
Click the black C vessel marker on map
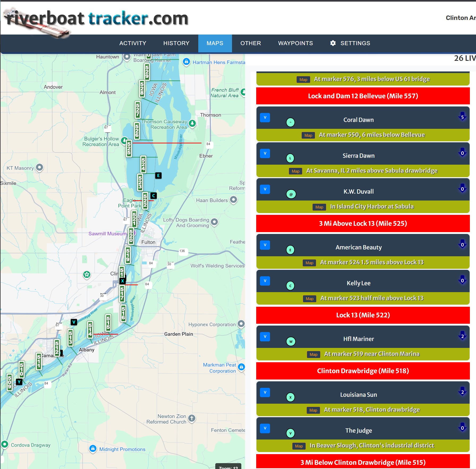[153, 196]
